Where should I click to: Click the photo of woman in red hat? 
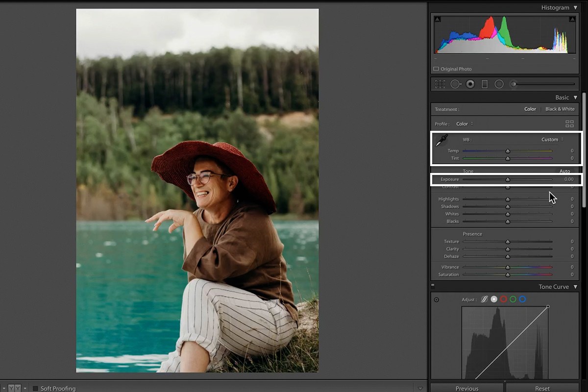coord(197,190)
